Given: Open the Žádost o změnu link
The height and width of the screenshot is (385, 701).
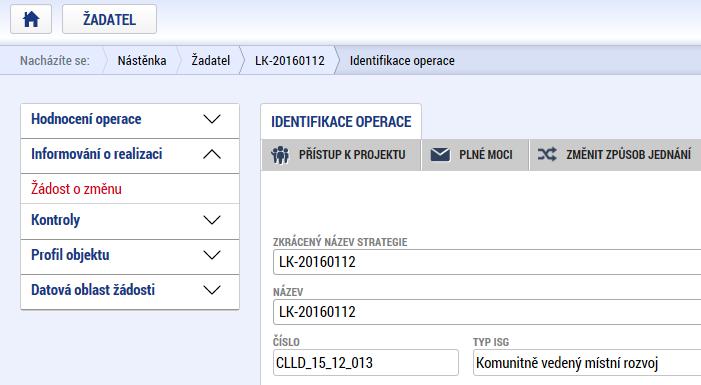Looking at the screenshot, I should point(76,189).
